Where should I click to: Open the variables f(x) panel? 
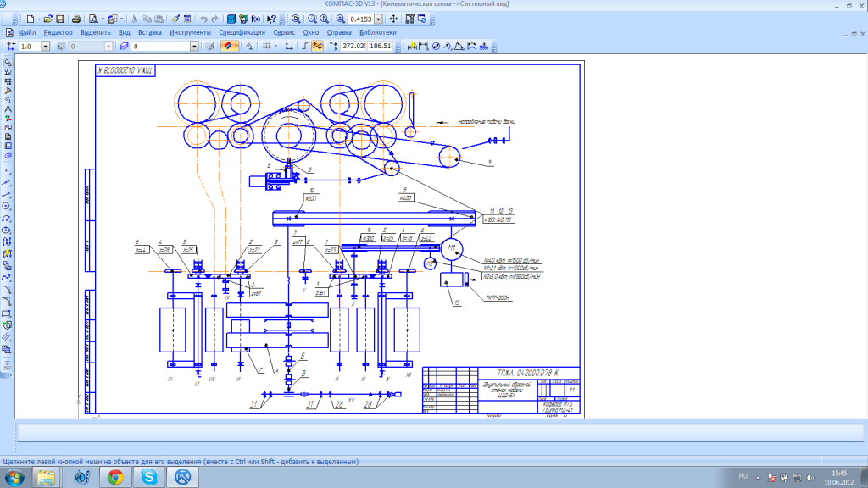[256, 19]
